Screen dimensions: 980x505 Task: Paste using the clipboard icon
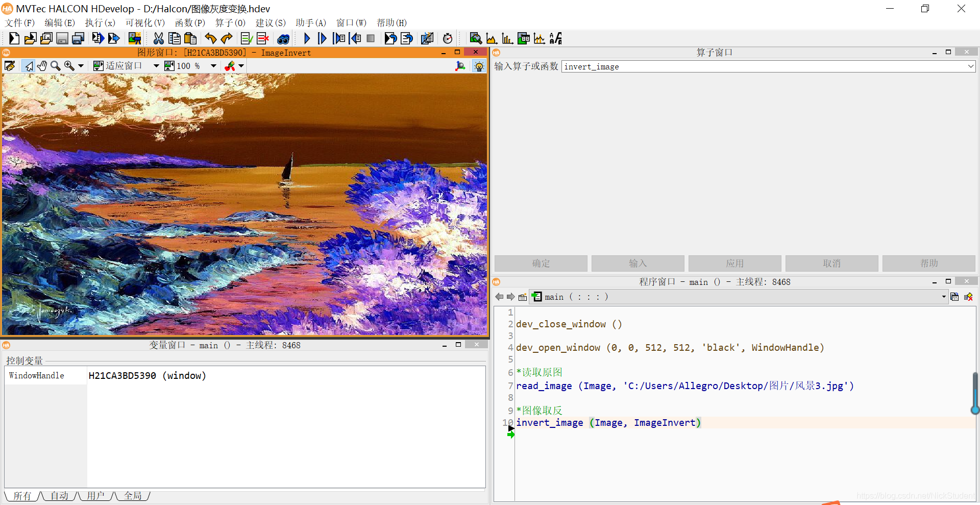point(190,38)
